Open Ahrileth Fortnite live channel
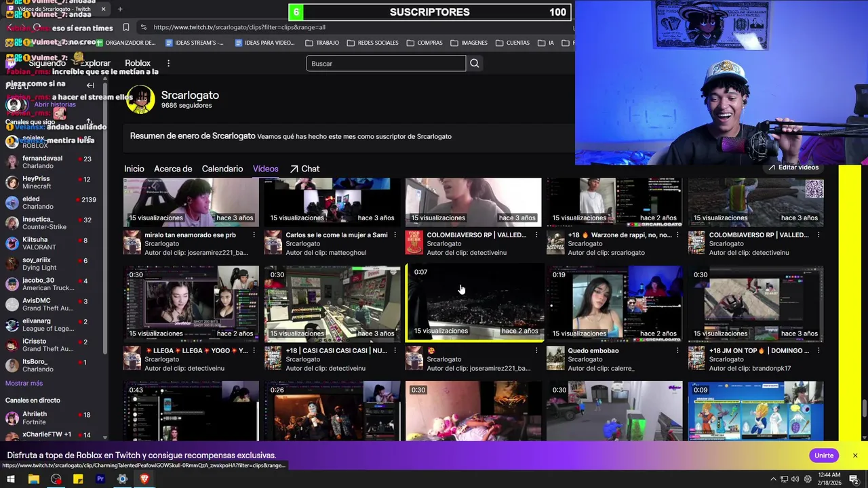The width and height of the screenshot is (868, 488). (51, 418)
